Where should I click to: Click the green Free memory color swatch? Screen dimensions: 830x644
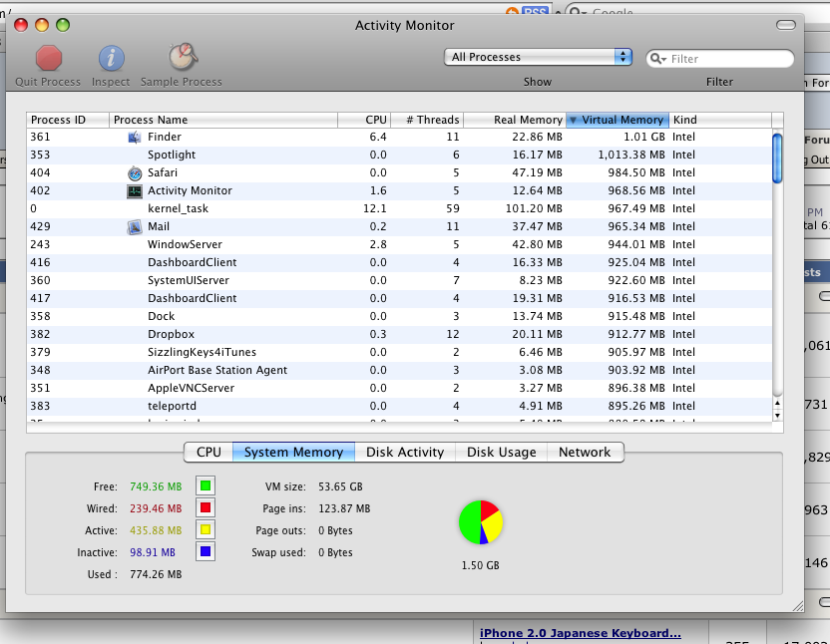point(206,485)
